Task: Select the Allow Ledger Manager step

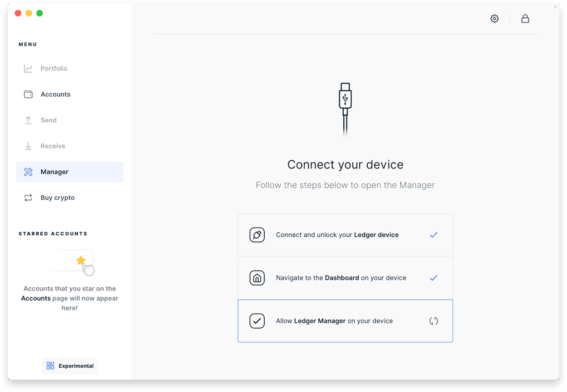Action: coord(345,321)
